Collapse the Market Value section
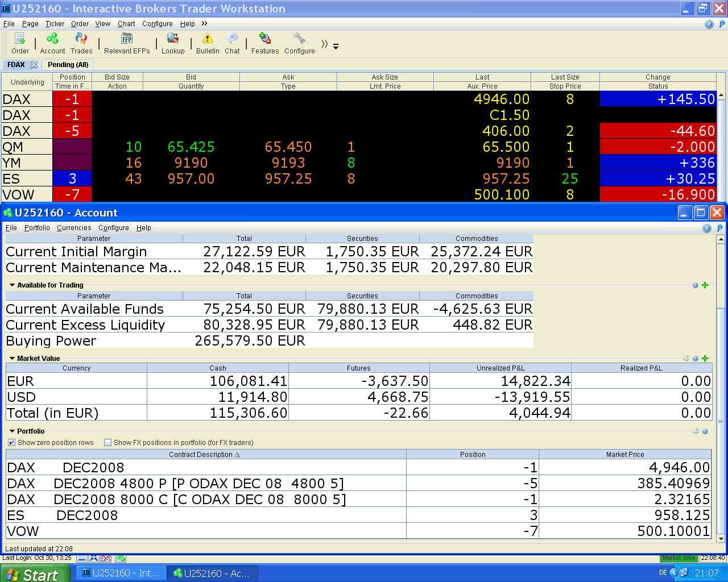 click(13, 359)
